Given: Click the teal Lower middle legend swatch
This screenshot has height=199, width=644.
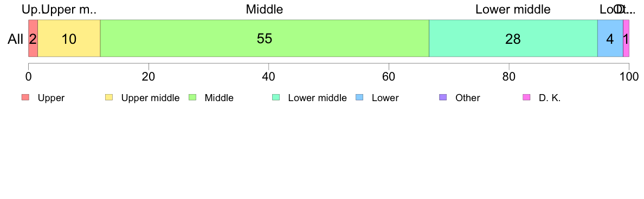Looking at the screenshot, I should (276, 97).
